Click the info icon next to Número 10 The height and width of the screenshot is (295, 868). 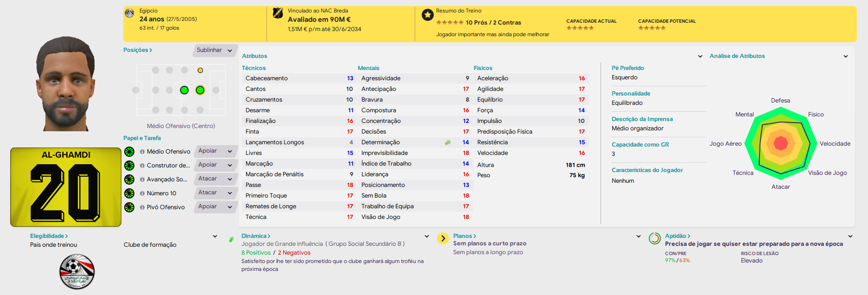pos(142,193)
